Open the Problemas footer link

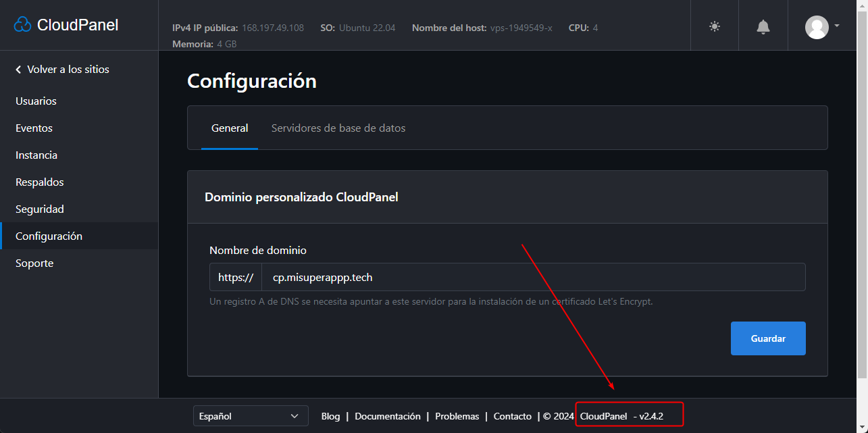457,416
